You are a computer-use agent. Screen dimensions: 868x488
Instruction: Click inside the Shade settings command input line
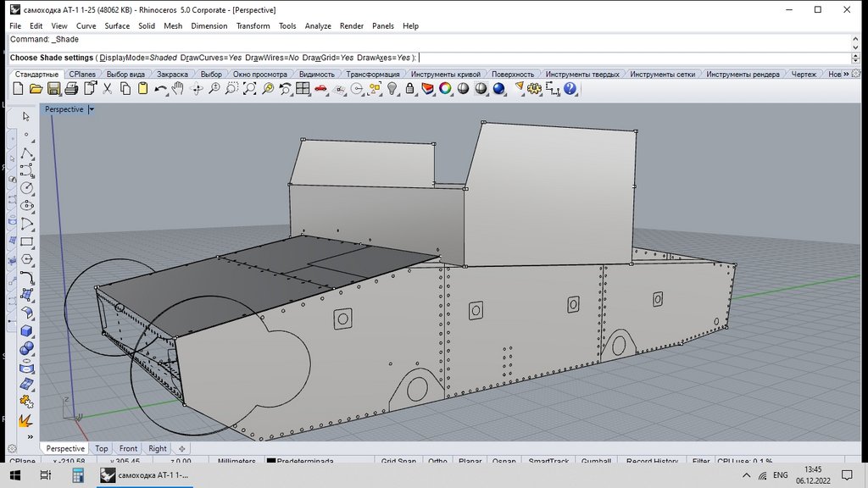point(430,58)
